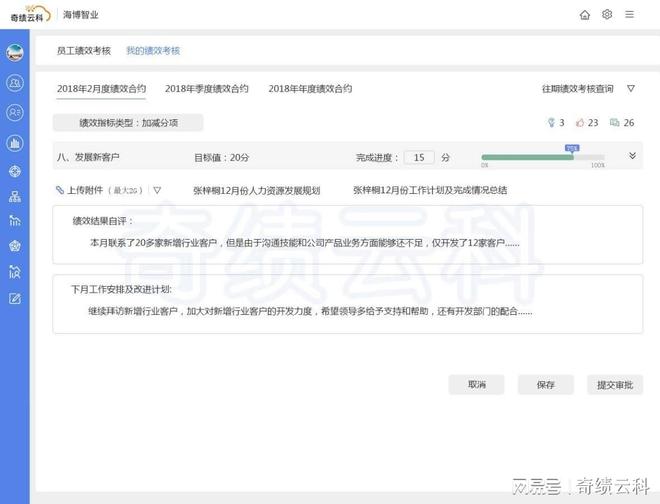660x504 pixels.
Task: Open the settings gear icon
Action: (x=607, y=15)
